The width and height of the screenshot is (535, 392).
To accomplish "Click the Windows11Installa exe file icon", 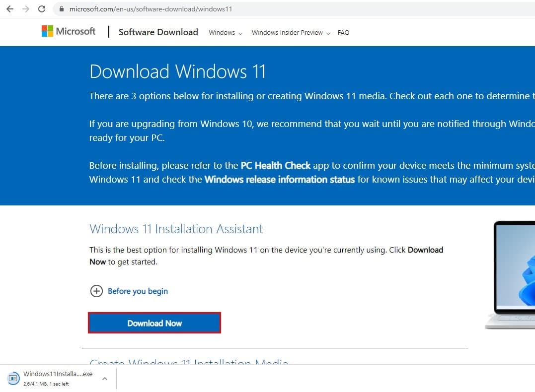I will [x=14, y=379].
